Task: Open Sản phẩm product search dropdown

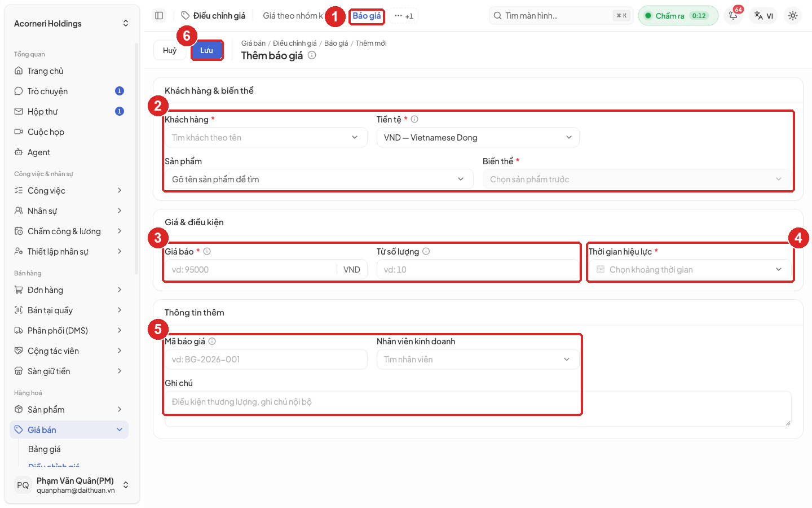Action: click(319, 179)
